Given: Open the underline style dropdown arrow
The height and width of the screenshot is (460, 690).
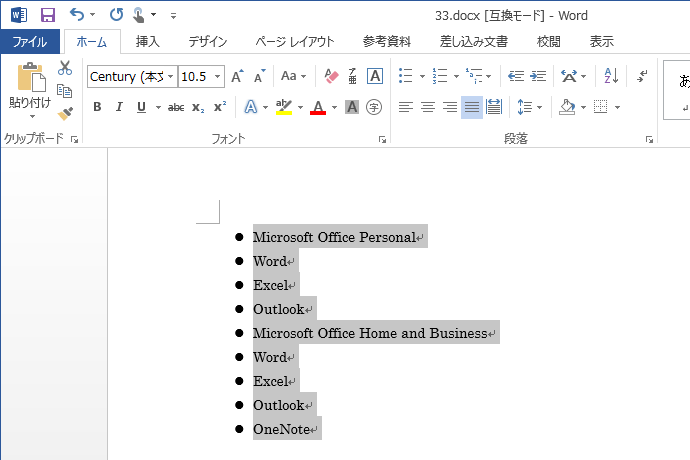Looking at the screenshot, I should click(158, 107).
